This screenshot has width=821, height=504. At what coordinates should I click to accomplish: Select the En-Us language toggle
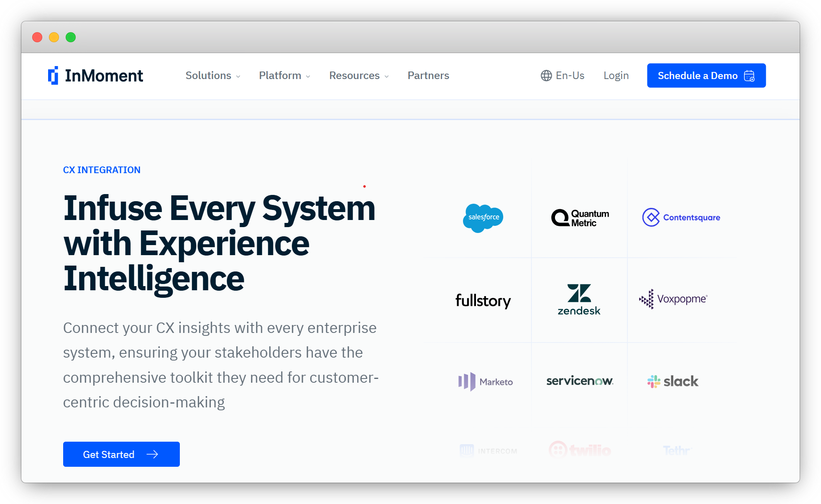coord(561,75)
